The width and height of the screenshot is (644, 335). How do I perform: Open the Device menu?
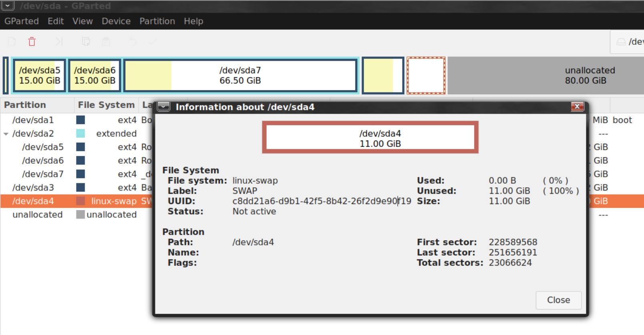coord(116,21)
